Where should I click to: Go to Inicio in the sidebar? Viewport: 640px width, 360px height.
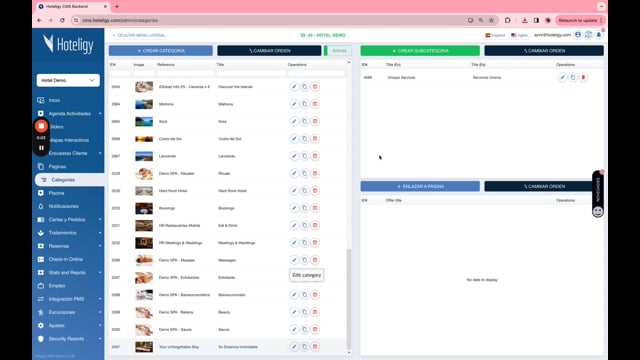point(54,100)
